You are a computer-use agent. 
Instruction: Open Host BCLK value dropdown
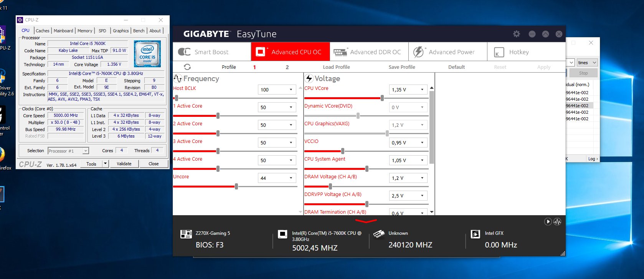tap(291, 90)
